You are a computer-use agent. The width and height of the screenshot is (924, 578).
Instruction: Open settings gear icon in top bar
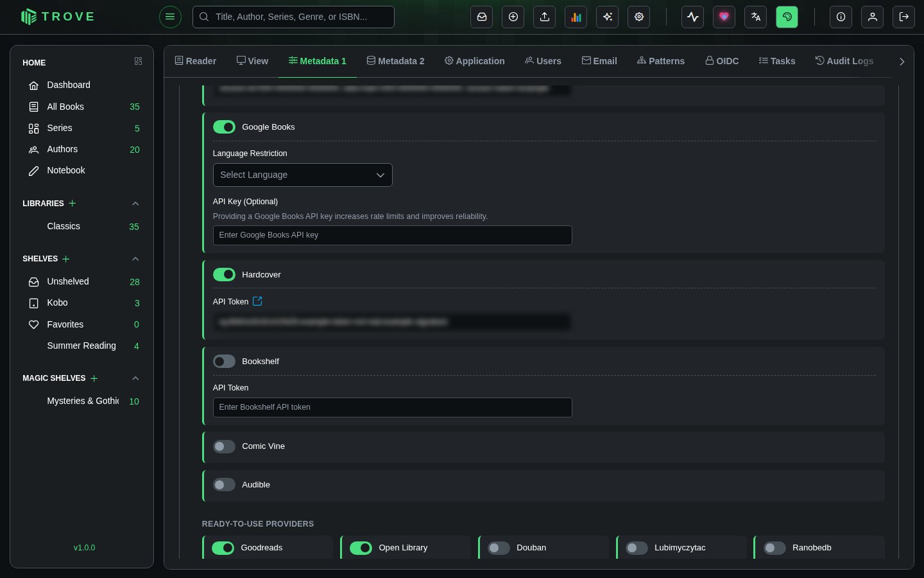click(x=639, y=17)
